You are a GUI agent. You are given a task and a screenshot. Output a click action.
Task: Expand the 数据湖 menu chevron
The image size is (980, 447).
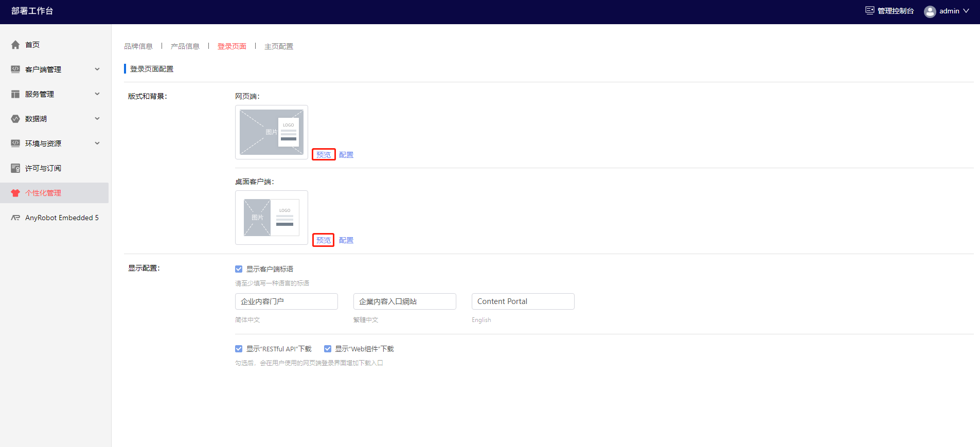tap(97, 119)
